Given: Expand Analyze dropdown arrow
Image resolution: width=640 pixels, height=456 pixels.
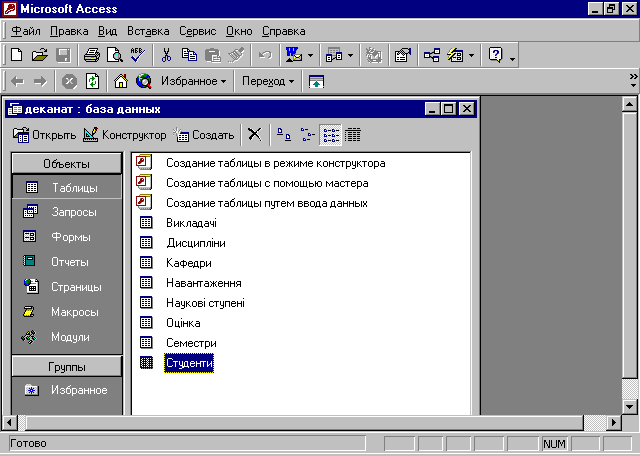Looking at the screenshot, I should [x=350, y=56].
